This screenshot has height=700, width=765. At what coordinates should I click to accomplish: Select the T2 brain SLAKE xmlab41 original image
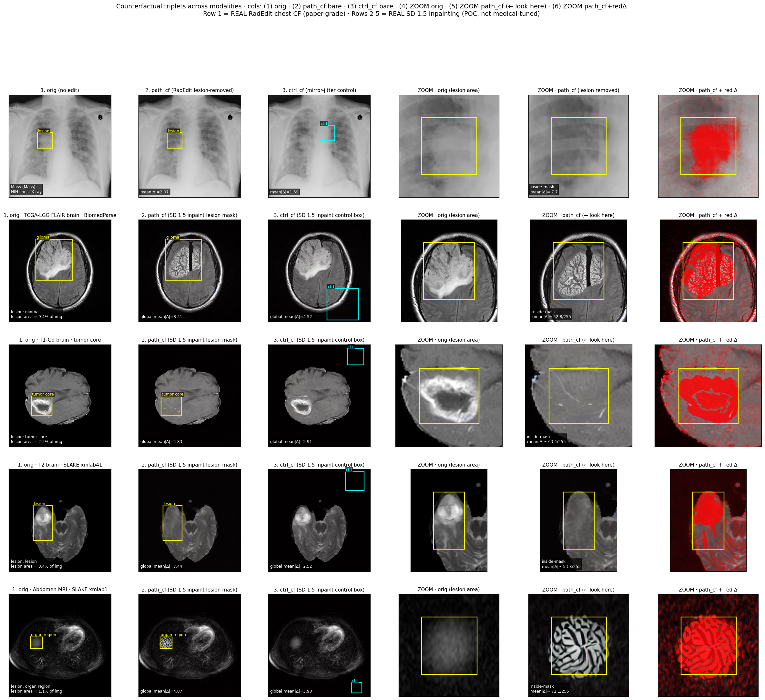pyautogui.click(x=60, y=520)
